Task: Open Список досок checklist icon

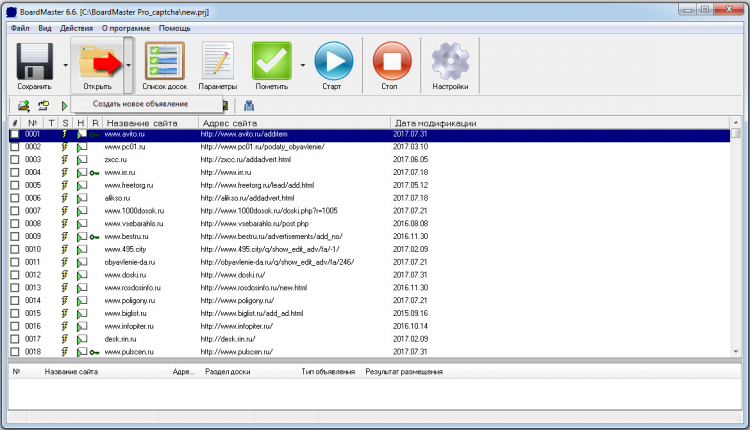Action: (x=165, y=61)
